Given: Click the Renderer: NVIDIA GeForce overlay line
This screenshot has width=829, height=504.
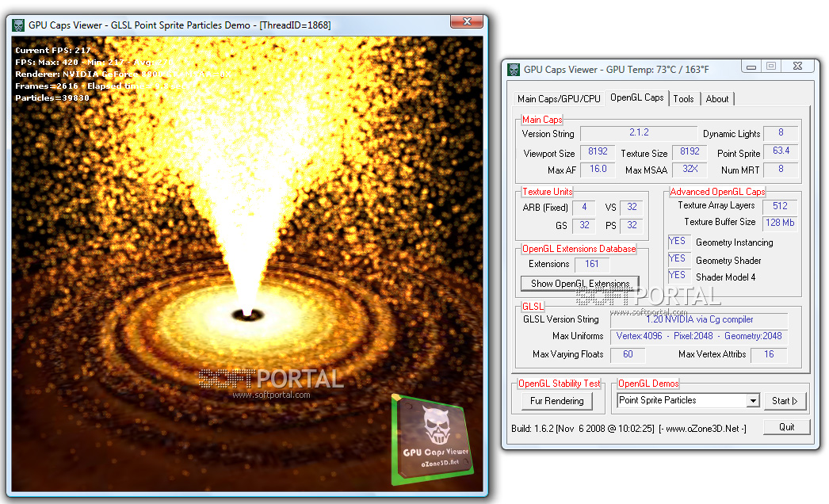Looking at the screenshot, I should point(123,74).
